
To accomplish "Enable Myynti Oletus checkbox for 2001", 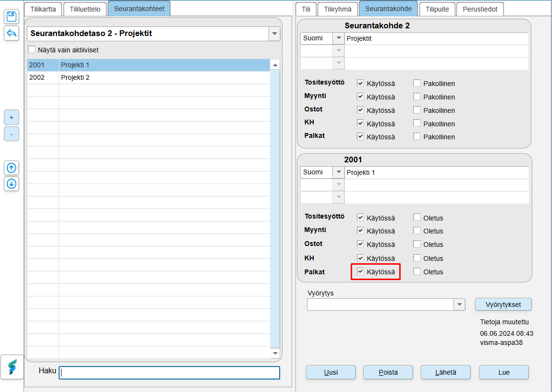I will (417, 231).
